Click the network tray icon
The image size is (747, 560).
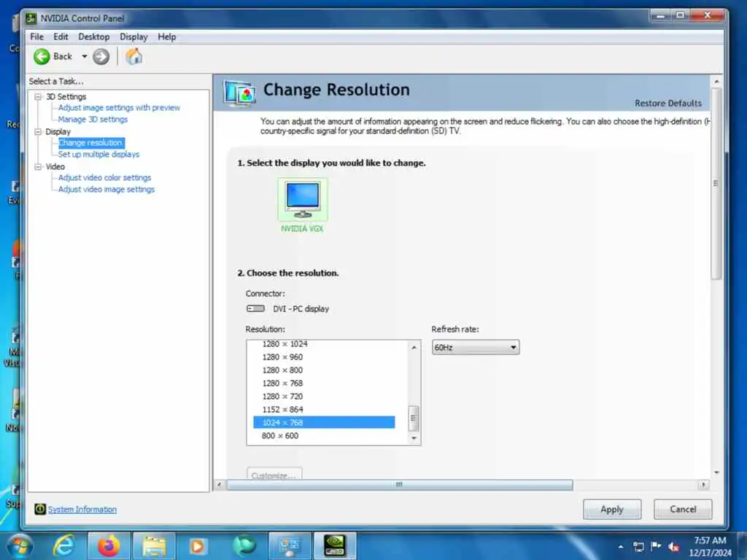(638, 547)
